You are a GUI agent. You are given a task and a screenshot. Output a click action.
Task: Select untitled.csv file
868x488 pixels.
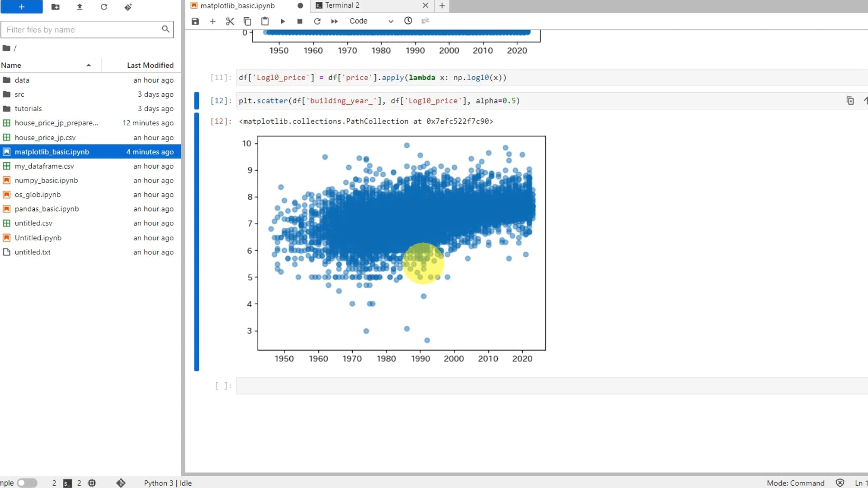(x=90, y=223)
